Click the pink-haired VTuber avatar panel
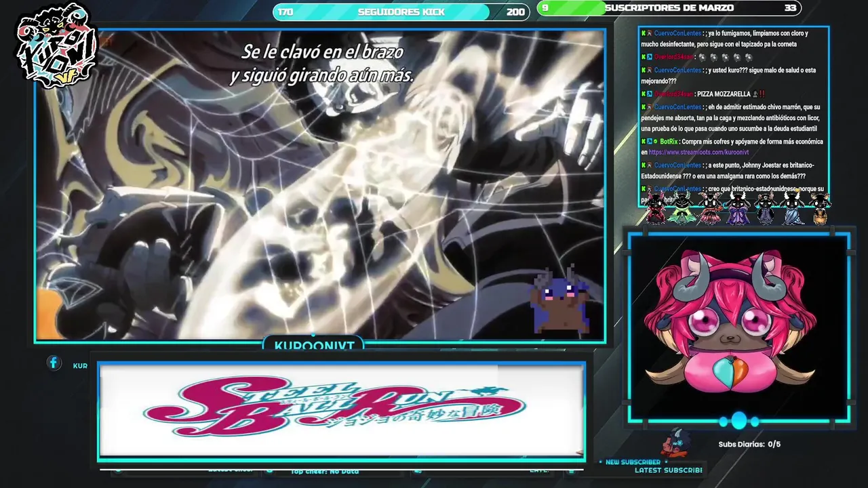Screen dimensions: 868x488 (738, 327)
